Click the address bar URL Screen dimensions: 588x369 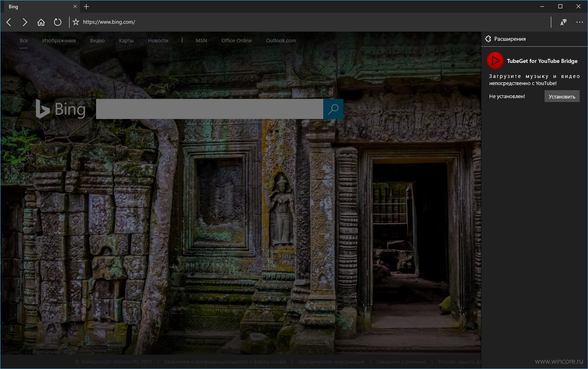tap(109, 22)
